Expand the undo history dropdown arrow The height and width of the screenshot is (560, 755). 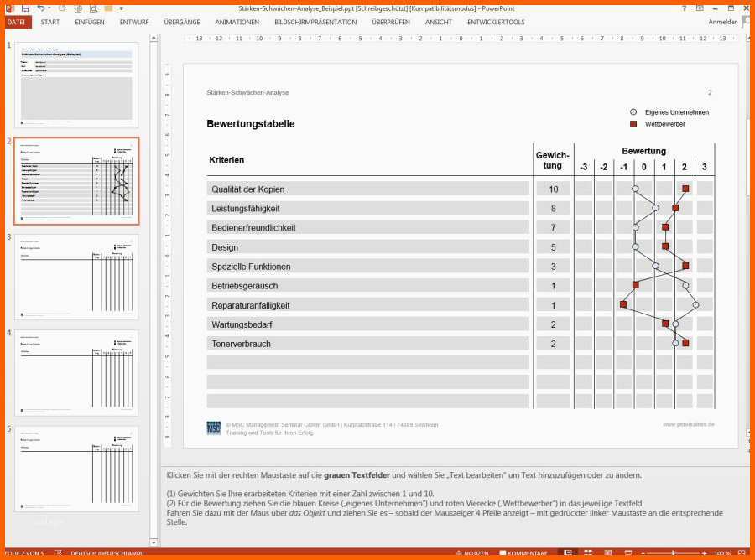(x=51, y=8)
